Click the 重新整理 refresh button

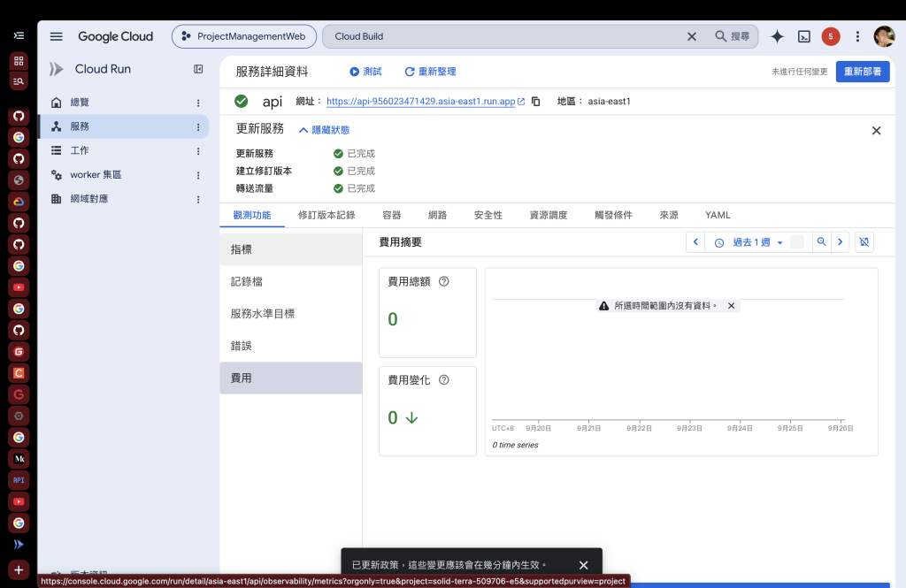(431, 72)
